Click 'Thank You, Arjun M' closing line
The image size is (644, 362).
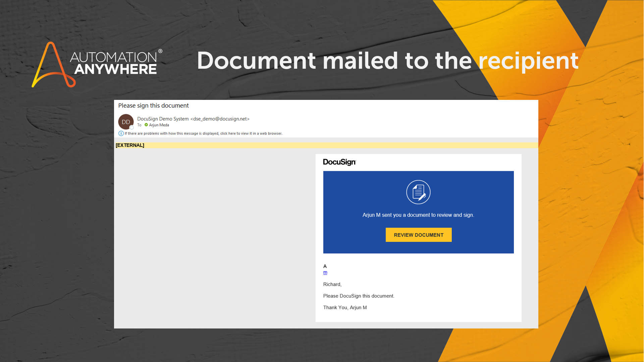click(345, 308)
